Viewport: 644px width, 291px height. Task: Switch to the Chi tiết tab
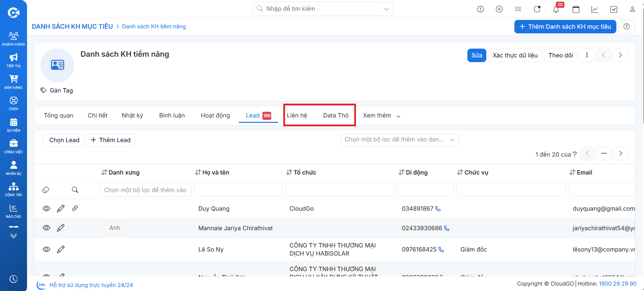click(x=98, y=115)
